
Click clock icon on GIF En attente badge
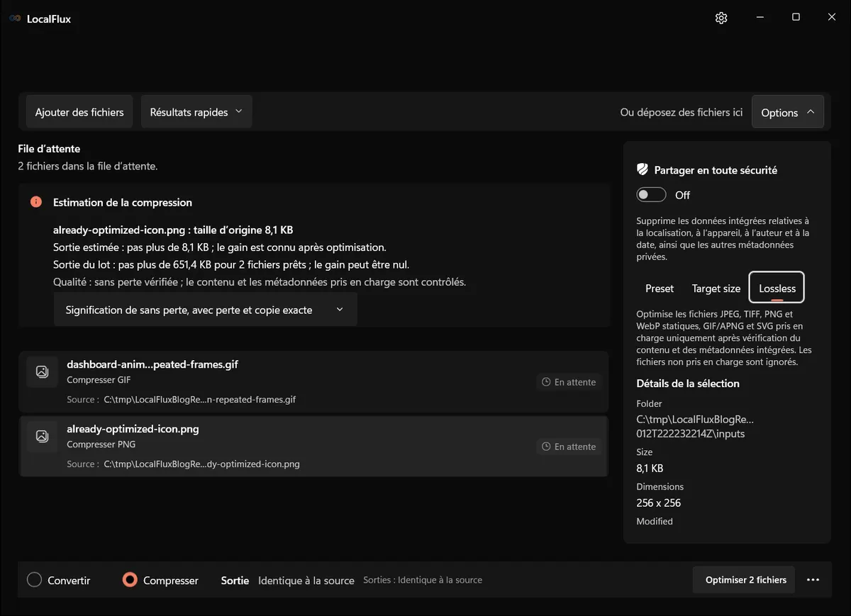tap(546, 382)
